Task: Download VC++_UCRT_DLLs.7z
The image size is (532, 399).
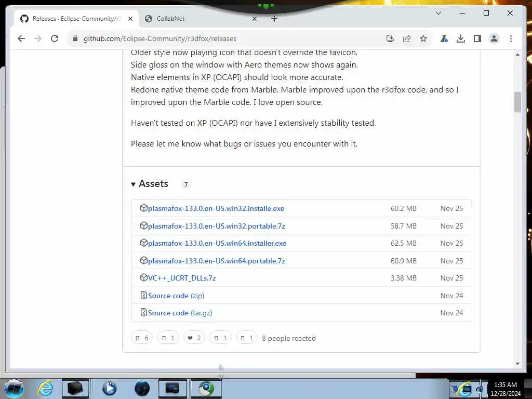Action: pyautogui.click(x=182, y=278)
